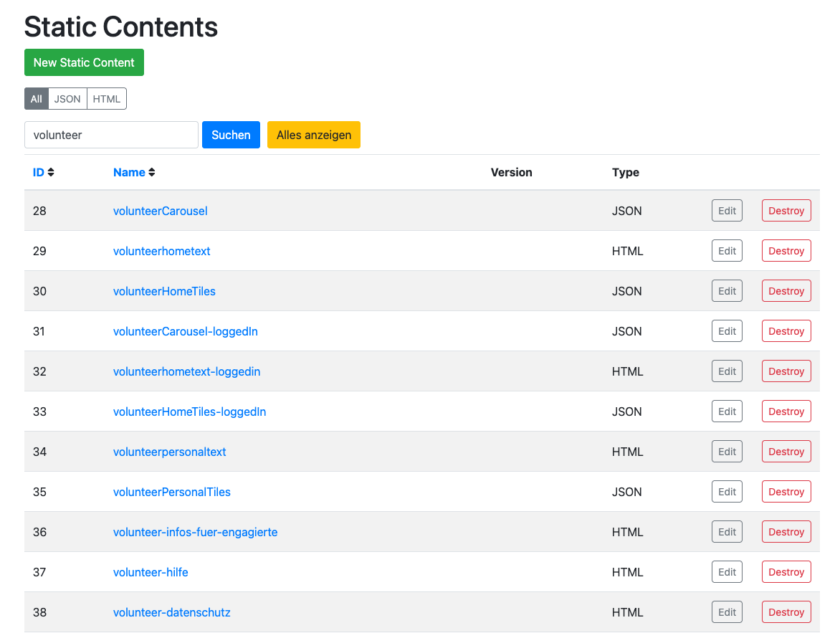Open the volunteerCarousel entry link
The image size is (840, 633).
point(160,211)
